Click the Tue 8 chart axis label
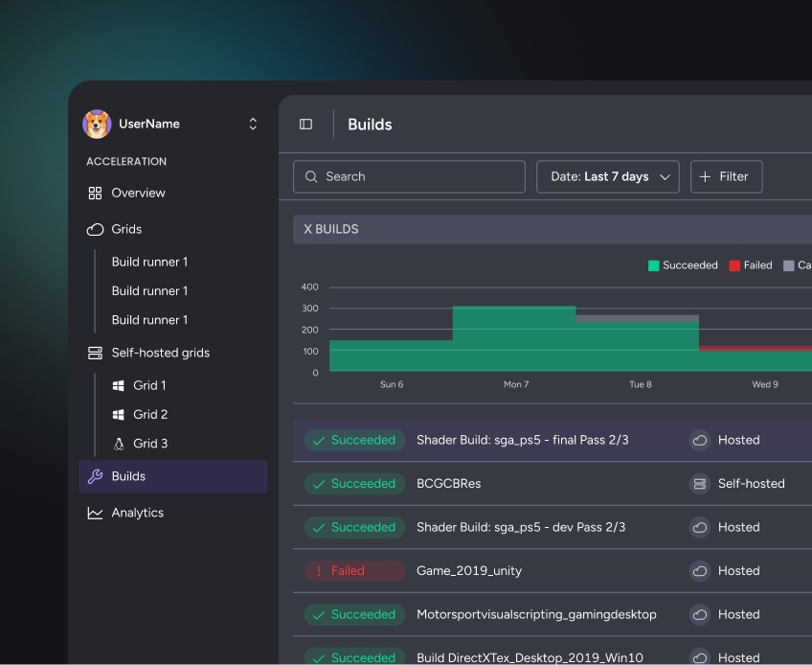Screen dimensions: 812x665 point(640,384)
